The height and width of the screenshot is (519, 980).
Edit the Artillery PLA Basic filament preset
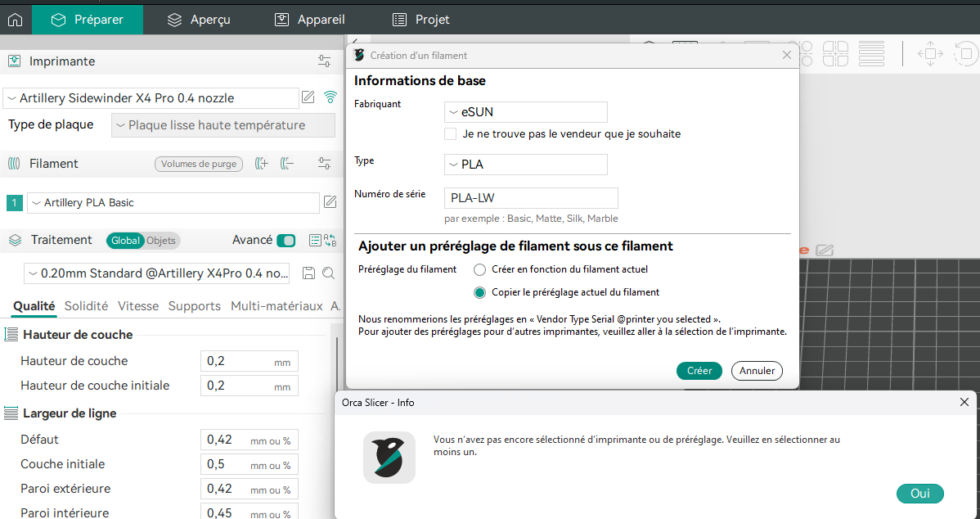(x=330, y=202)
